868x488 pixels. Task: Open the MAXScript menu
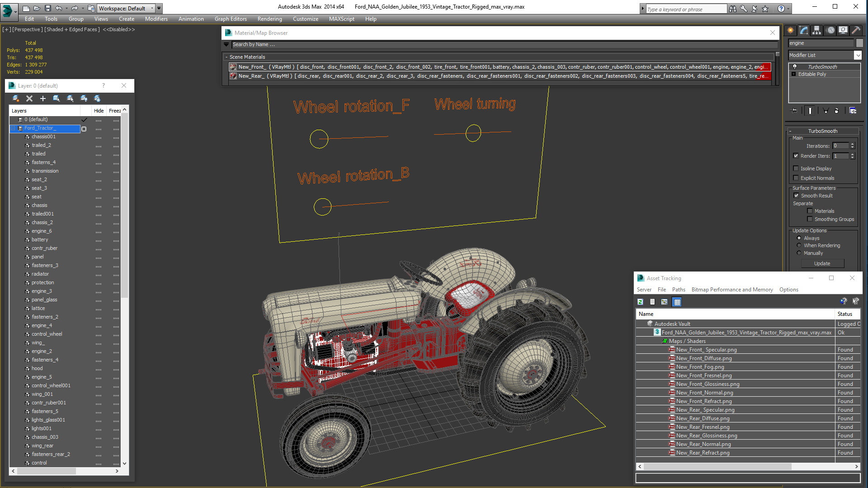pyautogui.click(x=341, y=19)
